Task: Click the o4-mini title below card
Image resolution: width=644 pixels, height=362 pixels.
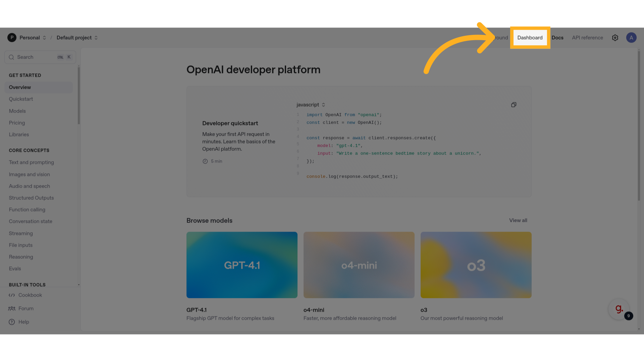Action: point(314,310)
